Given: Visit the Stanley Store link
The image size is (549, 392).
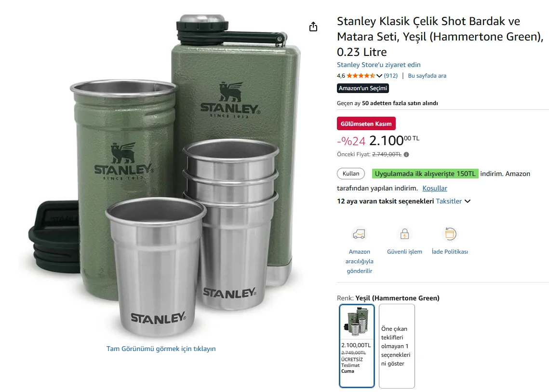Looking at the screenshot, I should [378, 65].
